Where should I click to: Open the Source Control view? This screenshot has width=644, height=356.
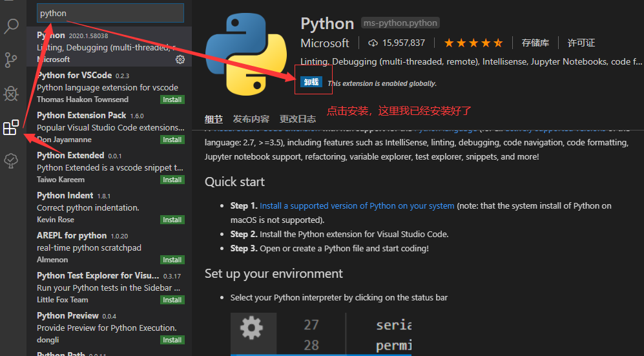click(11, 60)
